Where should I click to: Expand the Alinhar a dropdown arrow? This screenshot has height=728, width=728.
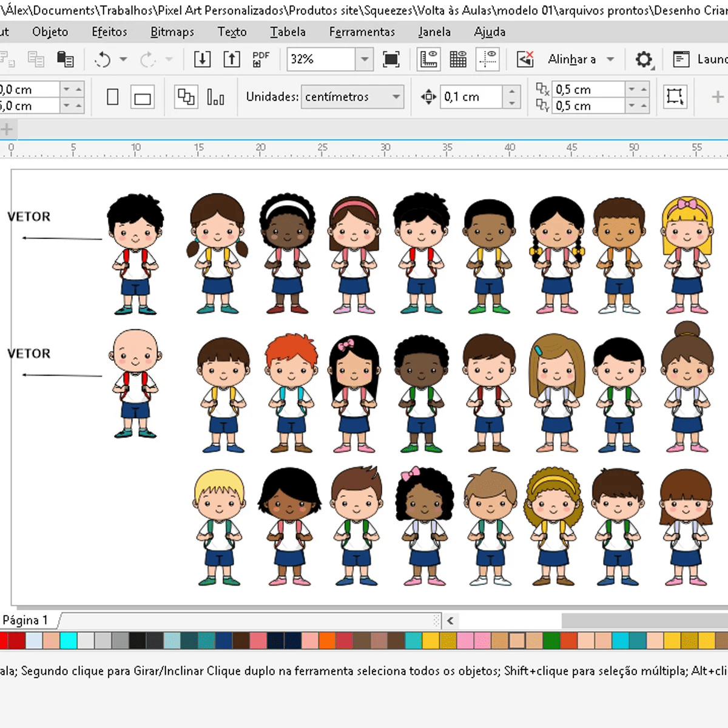pyautogui.click(x=610, y=59)
